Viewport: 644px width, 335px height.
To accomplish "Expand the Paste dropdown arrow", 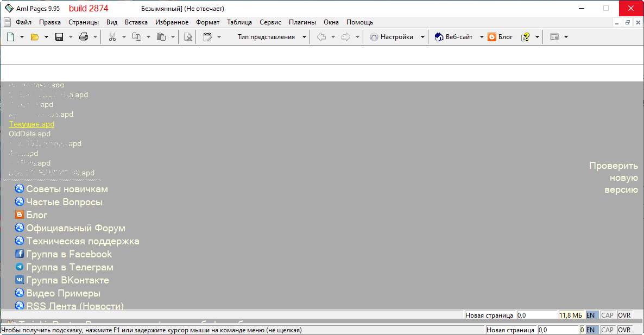I will (173, 37).
